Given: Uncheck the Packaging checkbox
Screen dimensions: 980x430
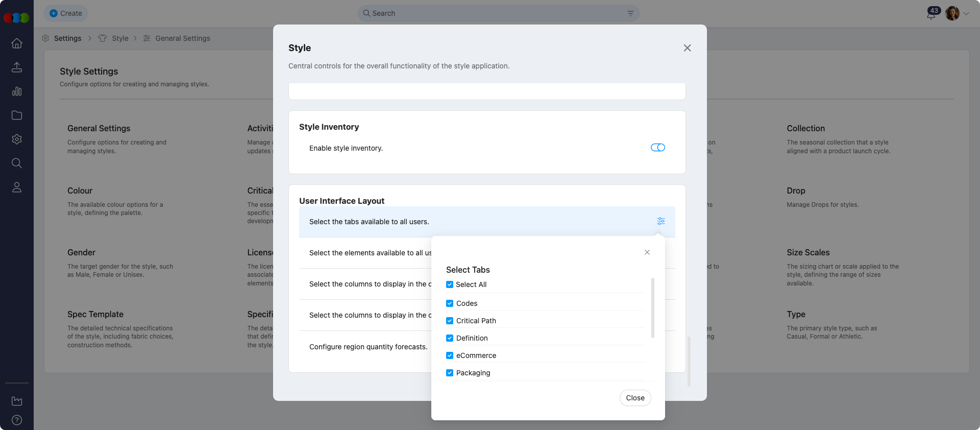Looking at the screenshot, I should [x=450, y=373].
